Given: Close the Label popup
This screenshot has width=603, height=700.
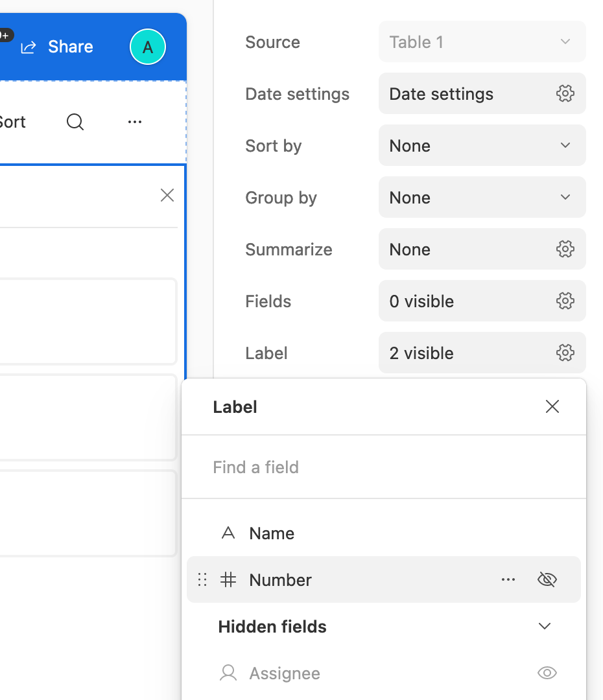Looking at the screenshot, I should 552,406.
